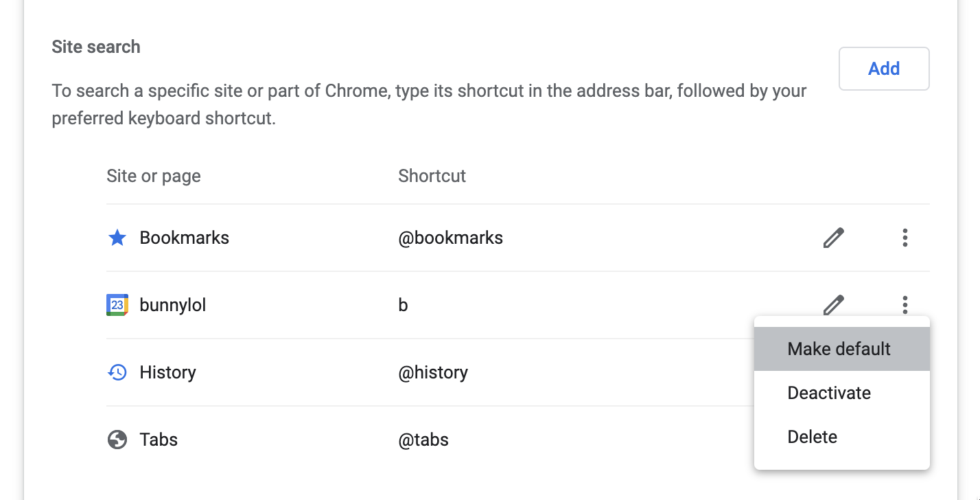
Task: Click the blue star Bookmarks icon
Action: click(x=117, y=238)
